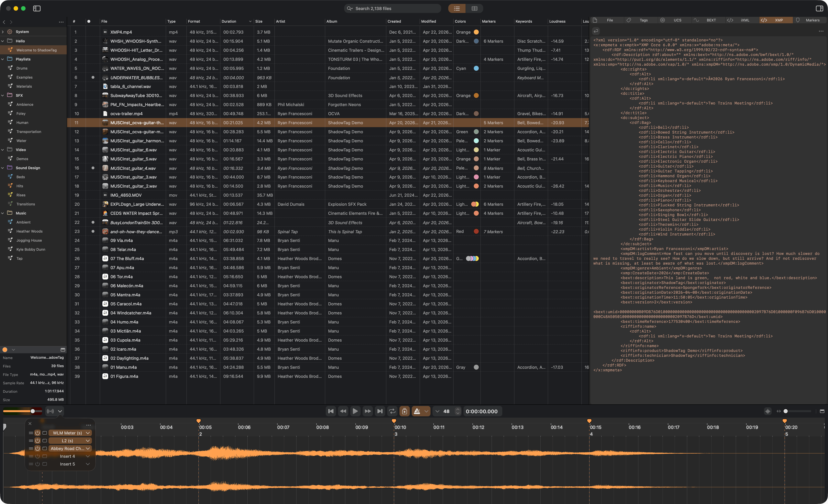Adjust the volume slider handle
Viewport: 828px width, 504px height.
tap(33, 411)
